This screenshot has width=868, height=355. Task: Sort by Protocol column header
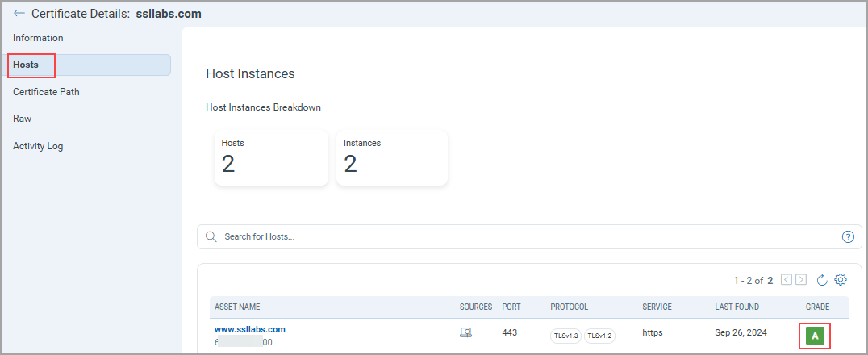(569, 307)
